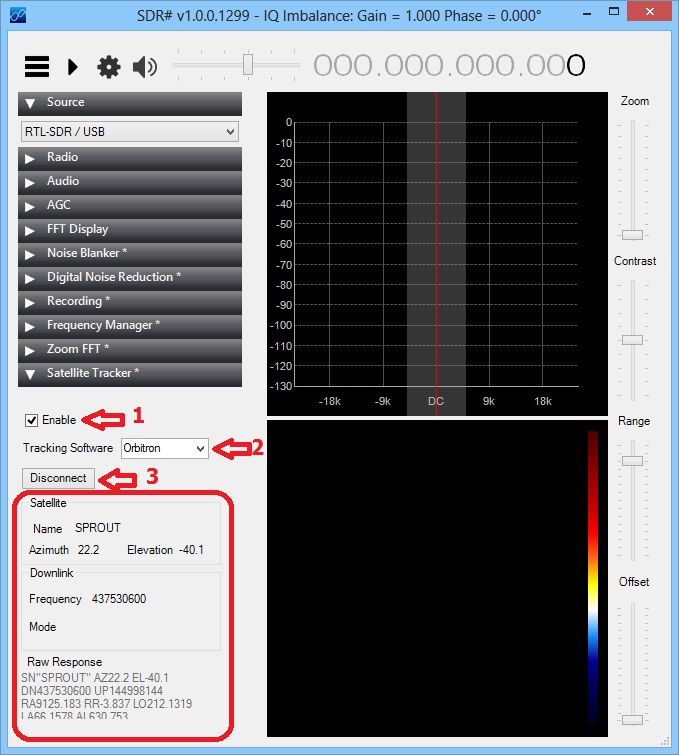Collapse the Satellite Tracker panel
The height and width of the screenshot is (755, 679).
[x=130, y=375]
